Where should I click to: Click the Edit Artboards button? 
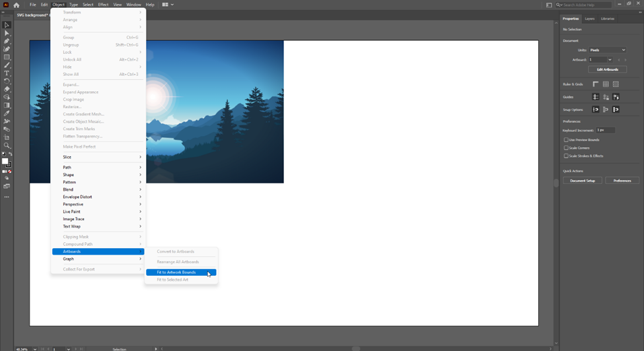(607, 69)
